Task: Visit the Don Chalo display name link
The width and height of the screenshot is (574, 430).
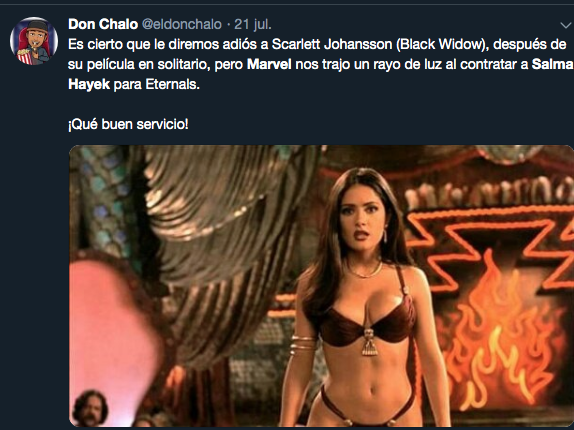Action: 103,24
